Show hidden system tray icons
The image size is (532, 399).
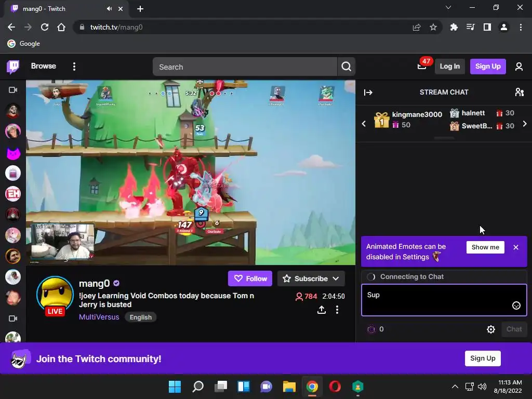[455, 387]
